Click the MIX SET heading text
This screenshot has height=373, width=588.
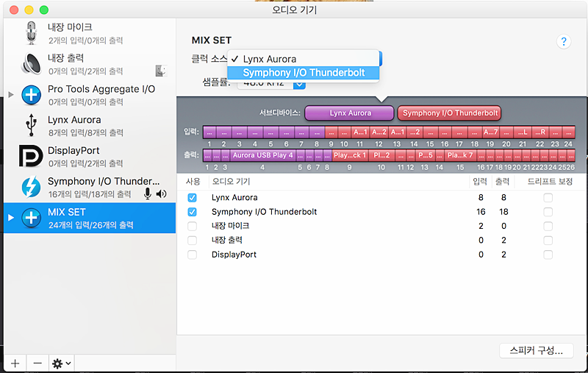point(212,40)
